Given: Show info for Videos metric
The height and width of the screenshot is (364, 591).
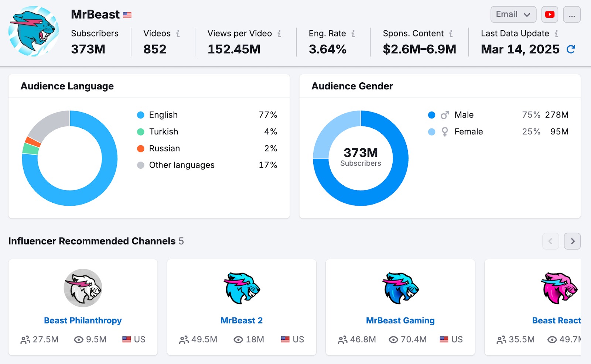Looking at the screenshot, I should click(178, 34).
